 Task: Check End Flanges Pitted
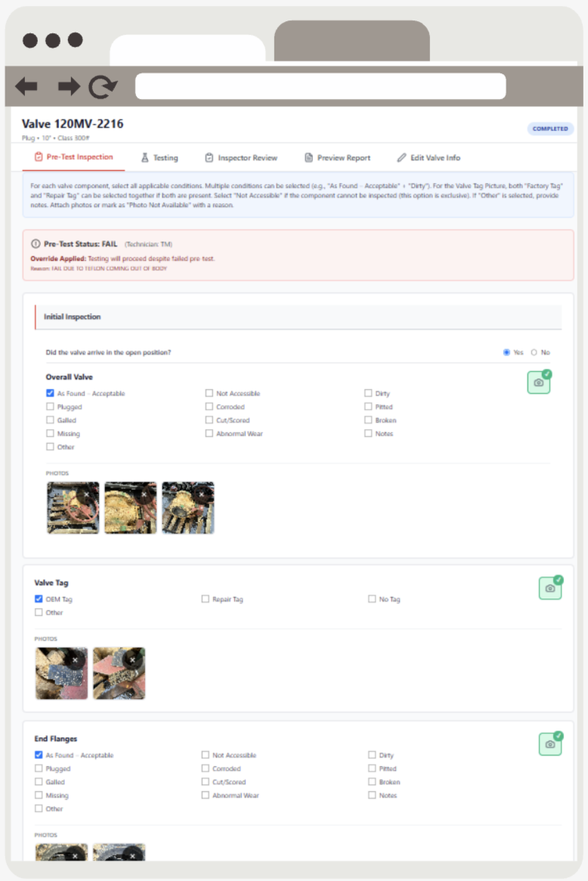tap(372, 768)
